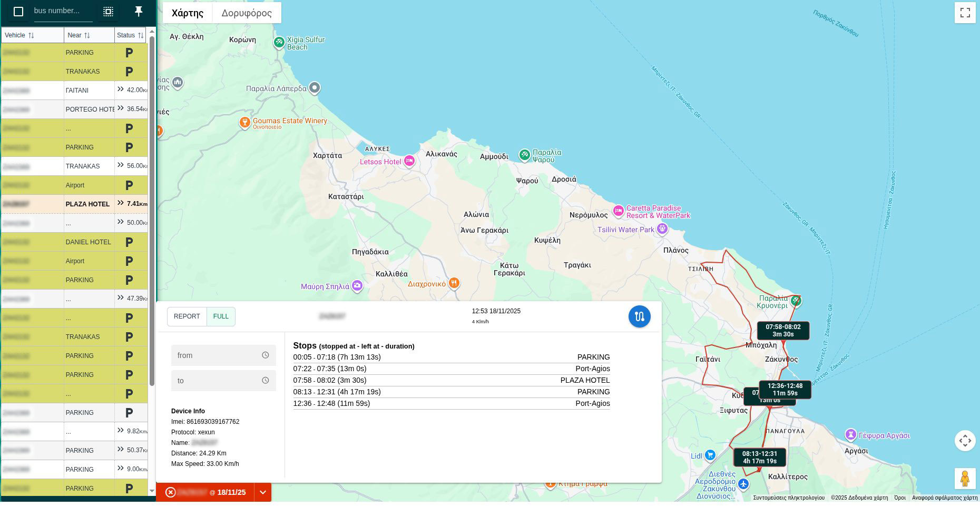980x507 pixels.
Task: Click the Zakynthos airport plane pin
Action: click(743, 484)
